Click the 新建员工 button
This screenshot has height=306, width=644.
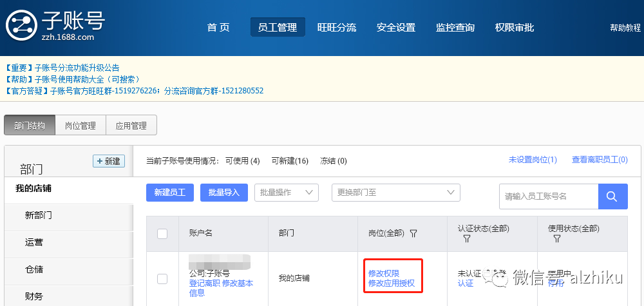tap(170, 193)
